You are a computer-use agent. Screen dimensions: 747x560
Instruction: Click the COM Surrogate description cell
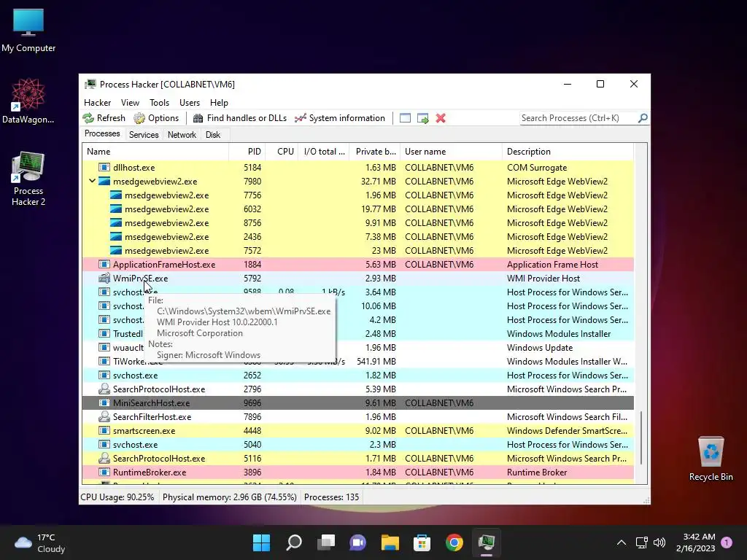[x=537, y=168]
